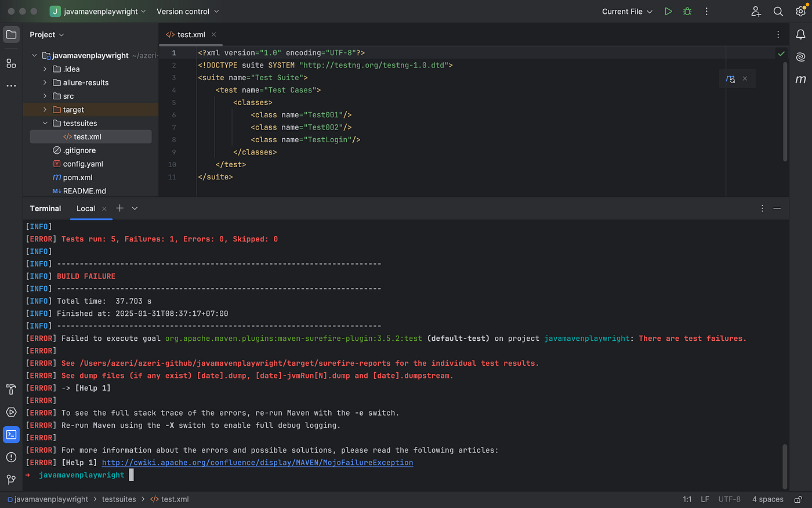Click the terminal vertical scrollbar
The width and height of the screenshot is (812, 508).
pyautogui.click(x=785, y=467)
